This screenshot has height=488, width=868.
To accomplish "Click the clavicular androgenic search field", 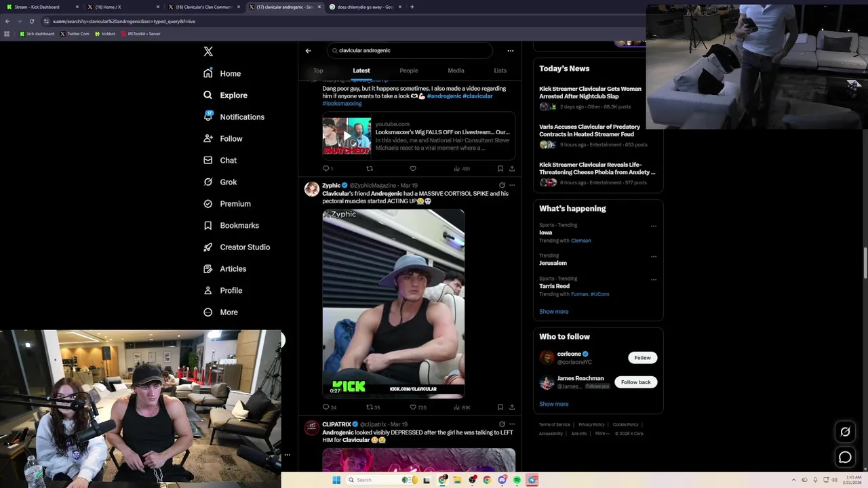I will (x=410, y=50).
